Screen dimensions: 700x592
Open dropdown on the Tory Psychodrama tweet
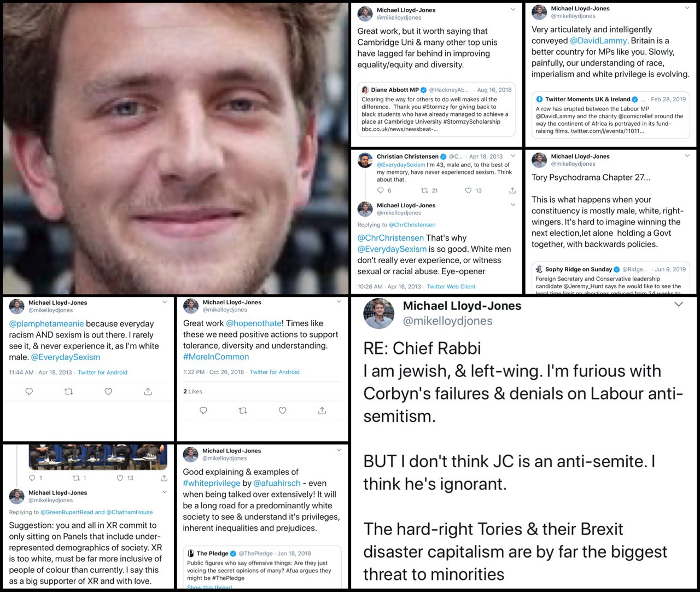687,156
